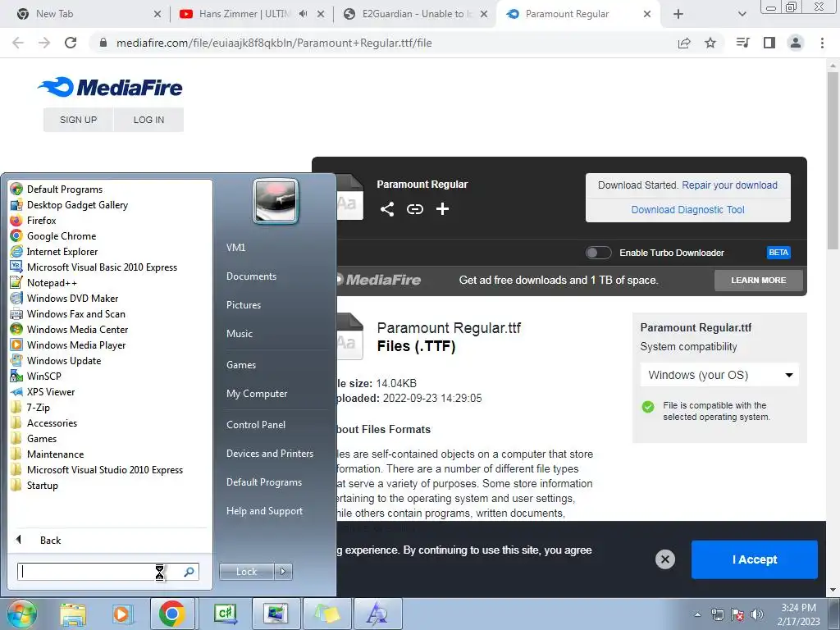
Task: Click the volume icon in system tray
Action: (757, 614)
